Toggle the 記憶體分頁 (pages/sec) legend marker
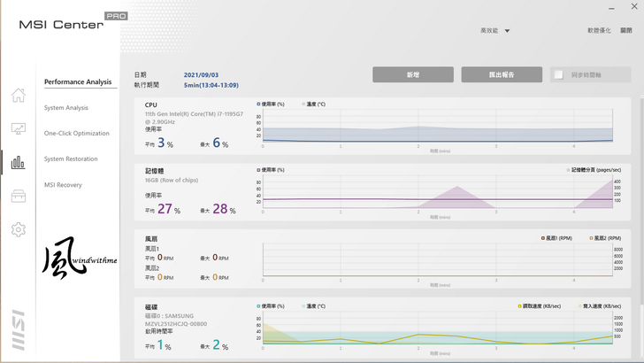This screenshot has height=363, width=644. [568, 168]
